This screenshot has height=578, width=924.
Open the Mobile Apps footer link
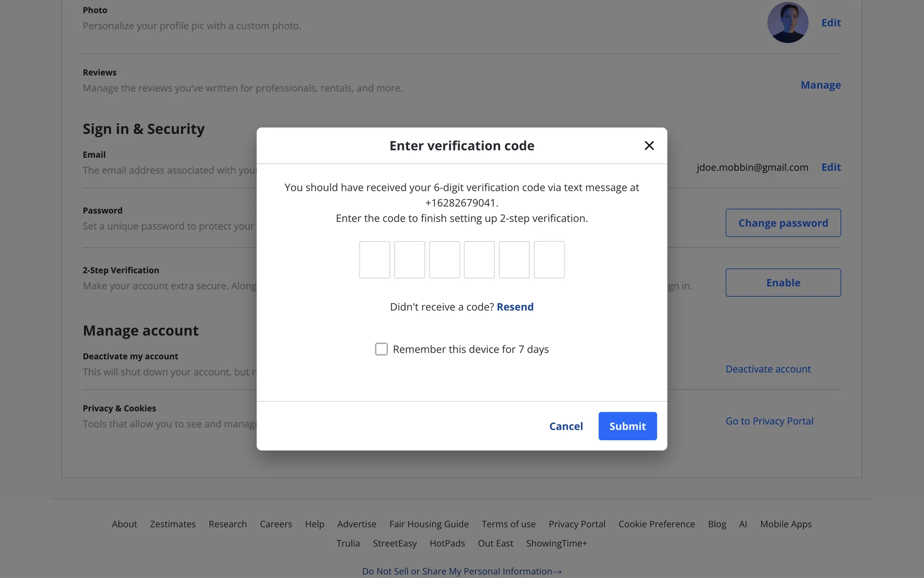(785, 524)
